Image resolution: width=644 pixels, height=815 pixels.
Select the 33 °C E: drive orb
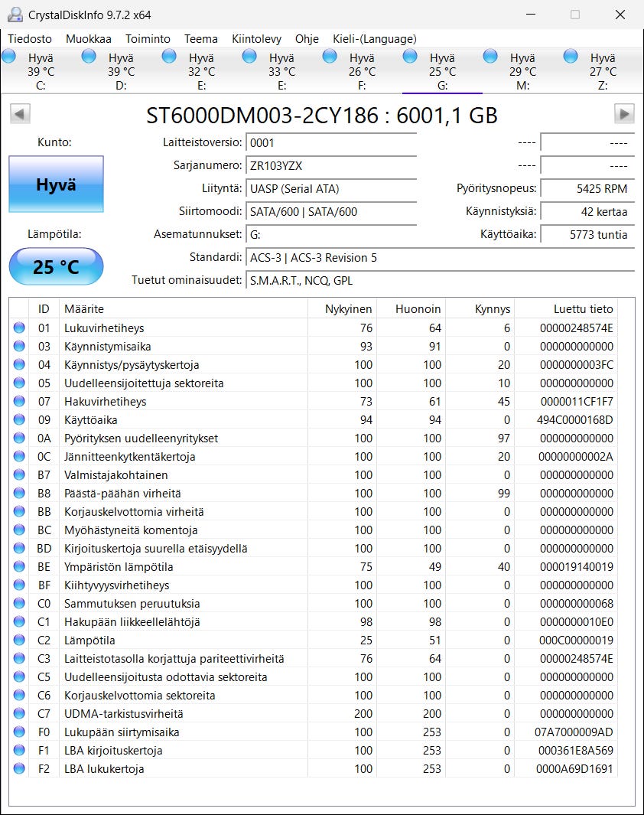(x=249, y=56)
